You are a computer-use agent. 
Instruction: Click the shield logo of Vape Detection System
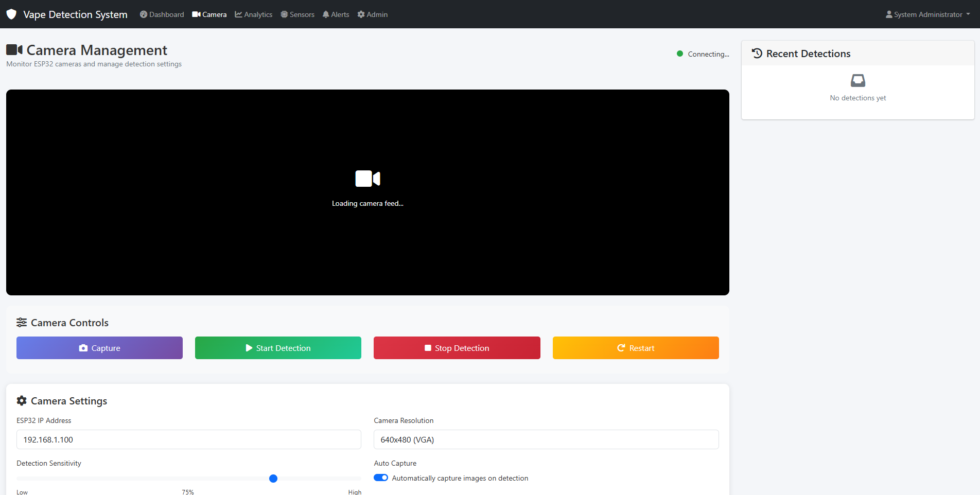click(x=11, y=14)
